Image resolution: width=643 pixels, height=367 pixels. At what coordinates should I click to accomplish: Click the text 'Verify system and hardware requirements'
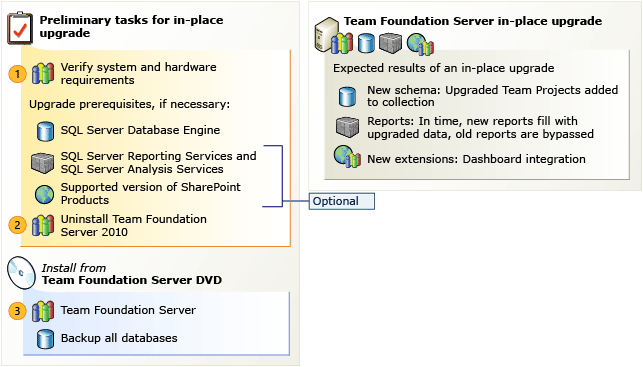(139, 73)
